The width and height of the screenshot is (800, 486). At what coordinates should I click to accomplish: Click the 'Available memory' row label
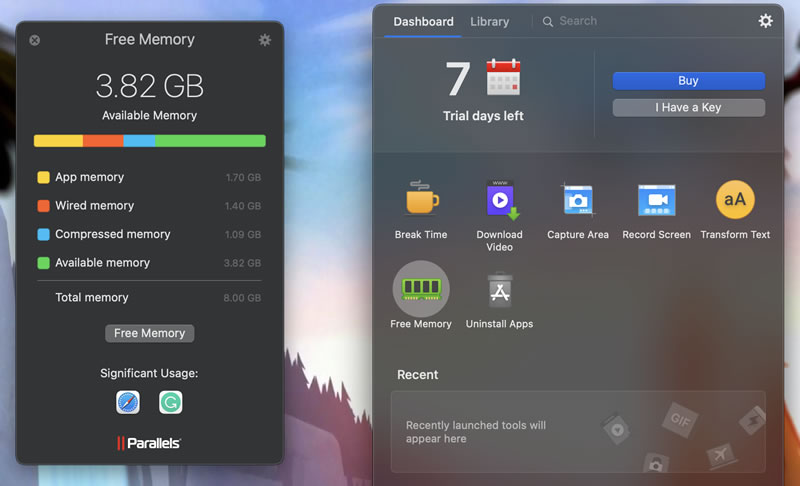(x=103, y=263)
